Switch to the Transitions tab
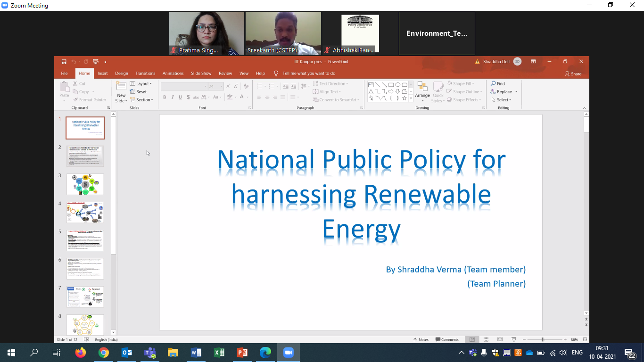The width and height of the screenshot is (644, 362). point(145,74)
